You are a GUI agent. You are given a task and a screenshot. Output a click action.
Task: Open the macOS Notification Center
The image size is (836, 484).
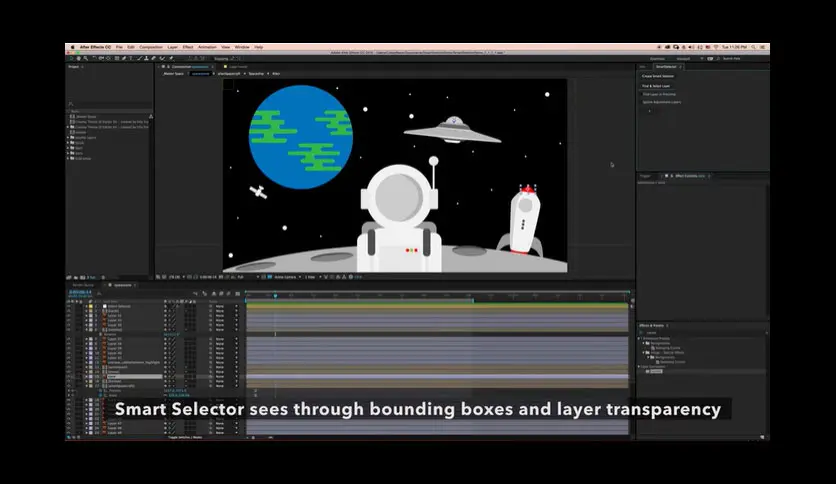pyautogui.click(x=762, y=47)
